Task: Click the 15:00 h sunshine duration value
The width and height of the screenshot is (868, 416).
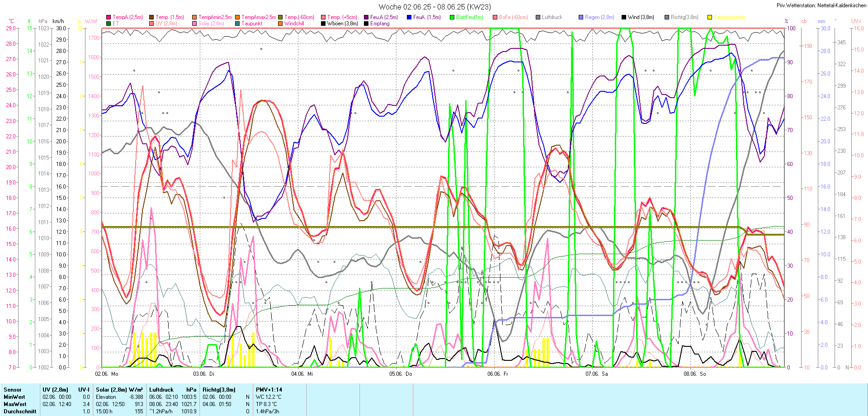Action: [104, 411]
